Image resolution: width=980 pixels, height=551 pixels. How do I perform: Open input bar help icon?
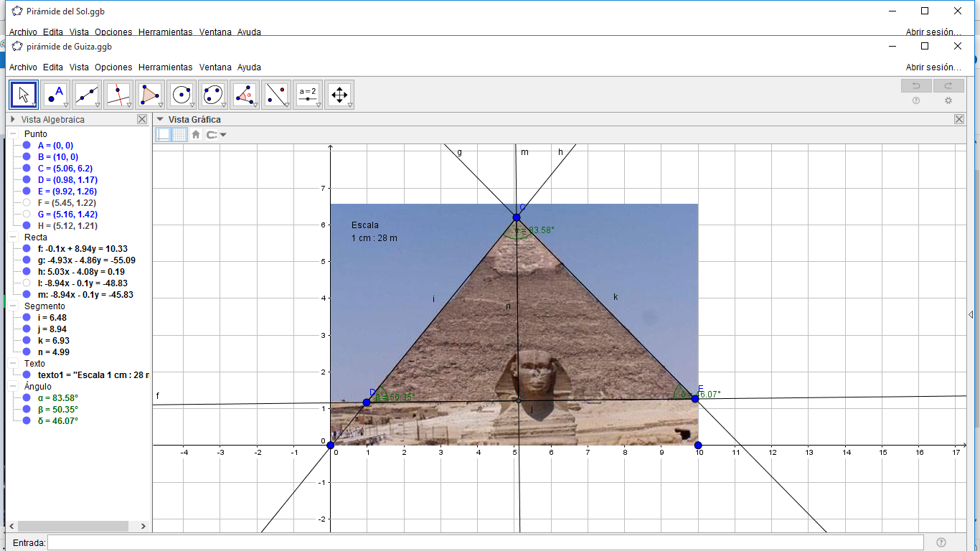click(941, 542)
